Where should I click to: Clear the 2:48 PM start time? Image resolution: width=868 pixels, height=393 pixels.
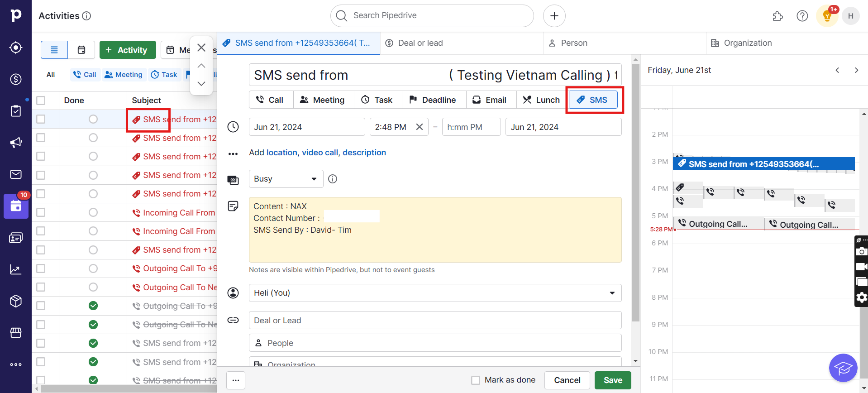420,127
